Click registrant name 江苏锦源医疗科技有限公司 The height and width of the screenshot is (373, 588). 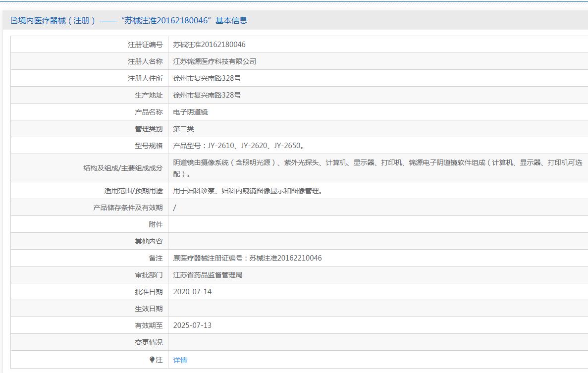click(x=214, y=61)
